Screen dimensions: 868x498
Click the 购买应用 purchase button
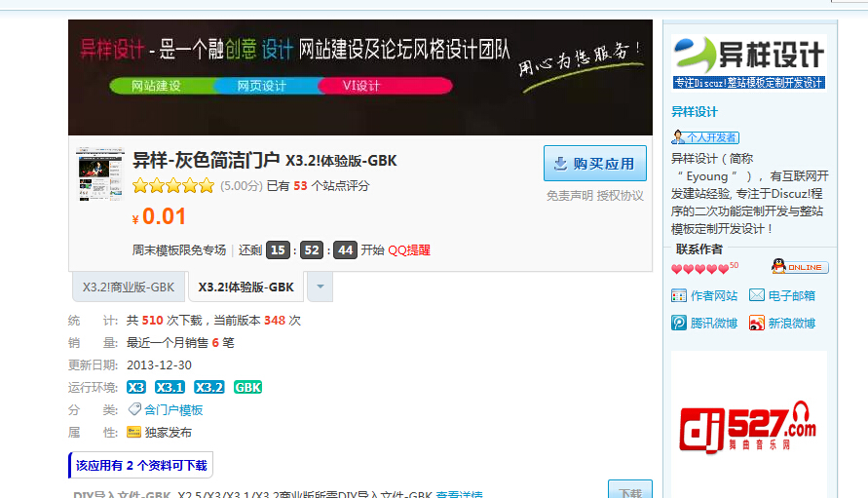(x=594, y=164)
